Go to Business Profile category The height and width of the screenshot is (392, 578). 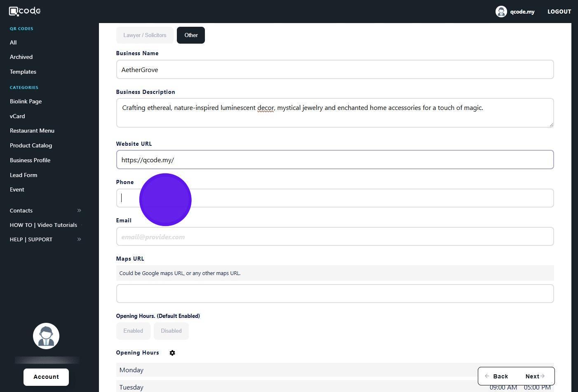point(30,160)
